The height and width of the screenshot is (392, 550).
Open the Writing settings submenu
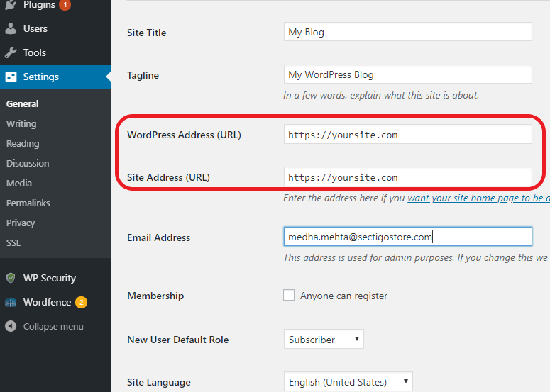(21, 123)
